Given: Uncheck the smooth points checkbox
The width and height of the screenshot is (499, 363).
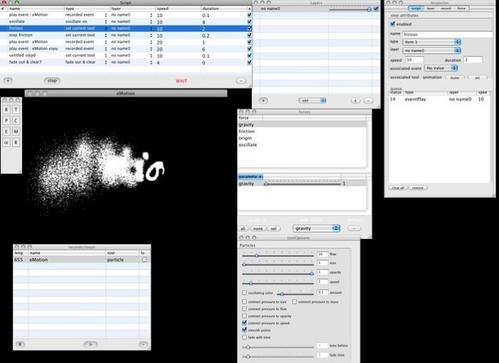Looking at the screenshot, I should (244, 330).
